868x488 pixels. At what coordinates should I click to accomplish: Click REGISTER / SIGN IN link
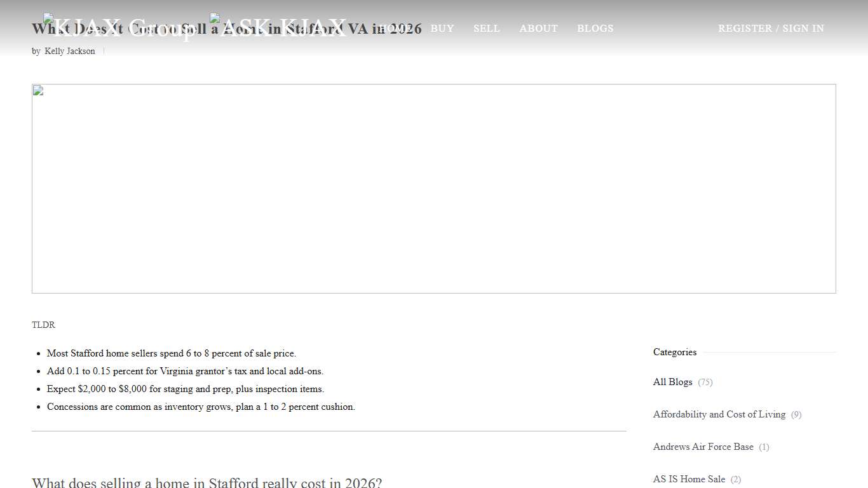click(x=771, y=29)
